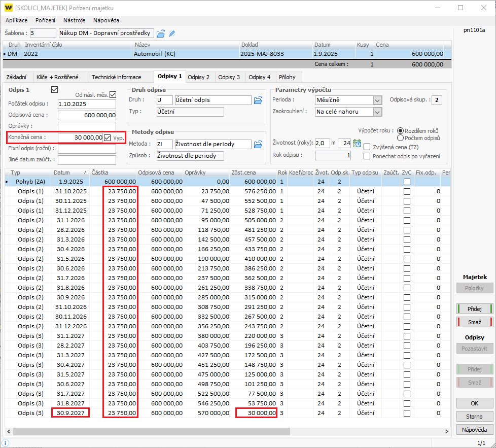Click the Počátek odpisu date field

(x=87, y=104)
